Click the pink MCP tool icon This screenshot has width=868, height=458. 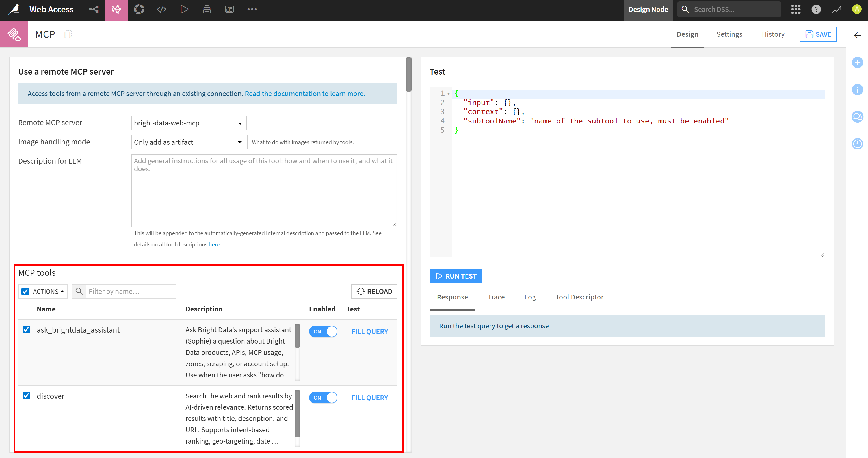coord(14,34)
